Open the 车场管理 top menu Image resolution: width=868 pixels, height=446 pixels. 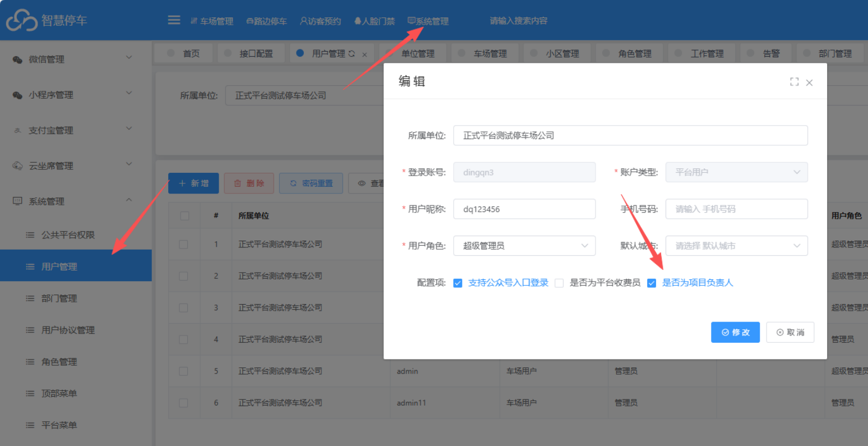click(x=212, y=21)
